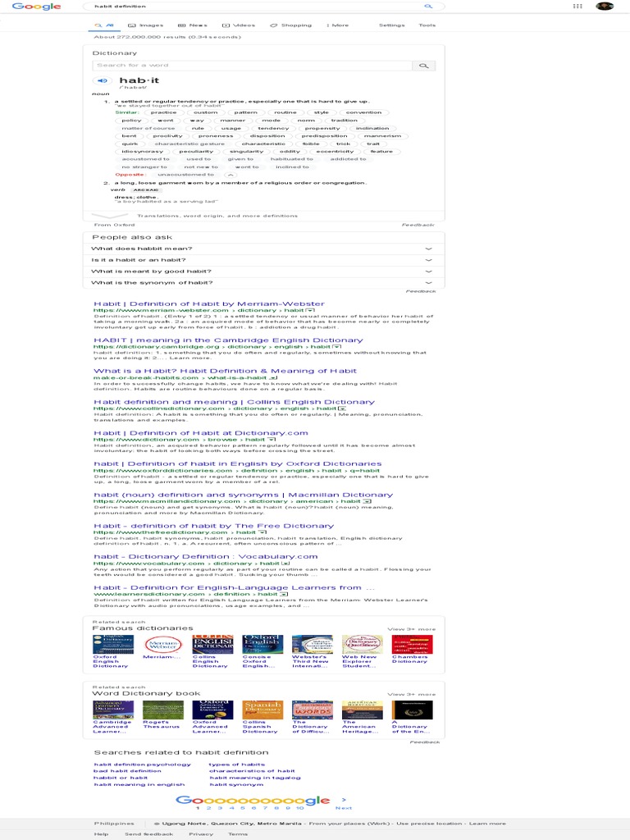The image size is (630, 840).
Task: Select the 'unaccustomed to' opposite chip
Action: click(x=186, y=175)
